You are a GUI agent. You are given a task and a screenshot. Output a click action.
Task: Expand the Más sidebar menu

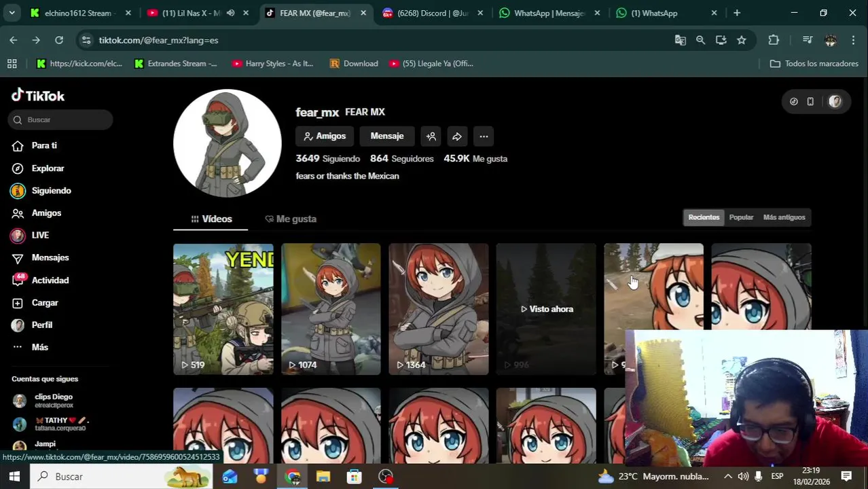click(x=30, y=347)
